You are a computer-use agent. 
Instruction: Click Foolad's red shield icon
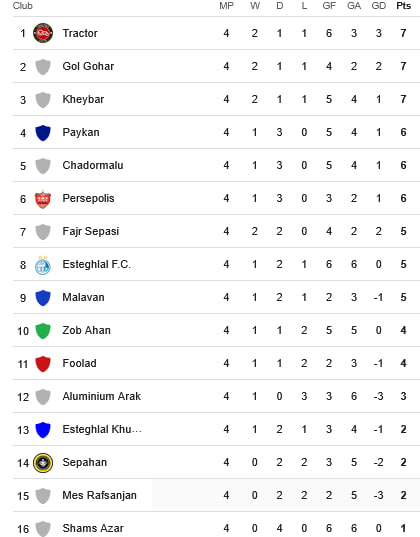(43, 364)
